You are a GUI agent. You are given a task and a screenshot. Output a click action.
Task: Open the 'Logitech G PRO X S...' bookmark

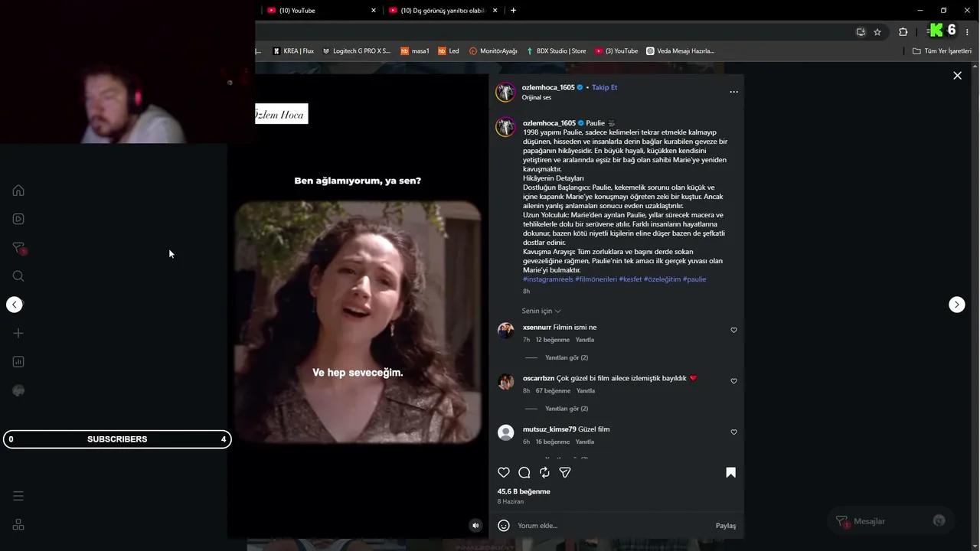tap(356, 51)
